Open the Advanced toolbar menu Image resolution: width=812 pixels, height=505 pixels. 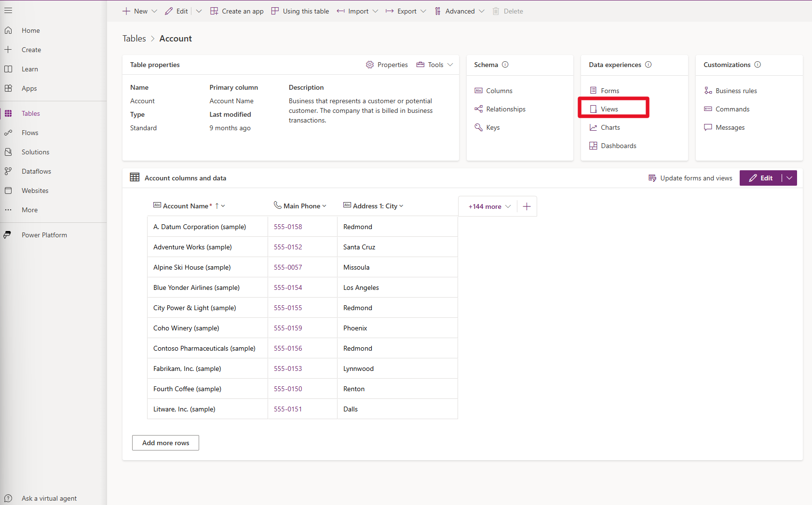pyautogui.click(x=460, y=11)
